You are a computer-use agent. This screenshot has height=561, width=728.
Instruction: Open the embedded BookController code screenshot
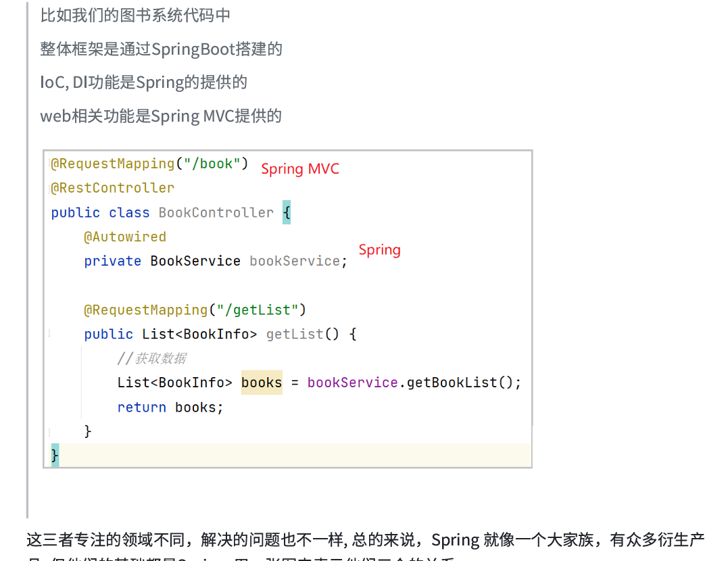(x=287, y=309)
